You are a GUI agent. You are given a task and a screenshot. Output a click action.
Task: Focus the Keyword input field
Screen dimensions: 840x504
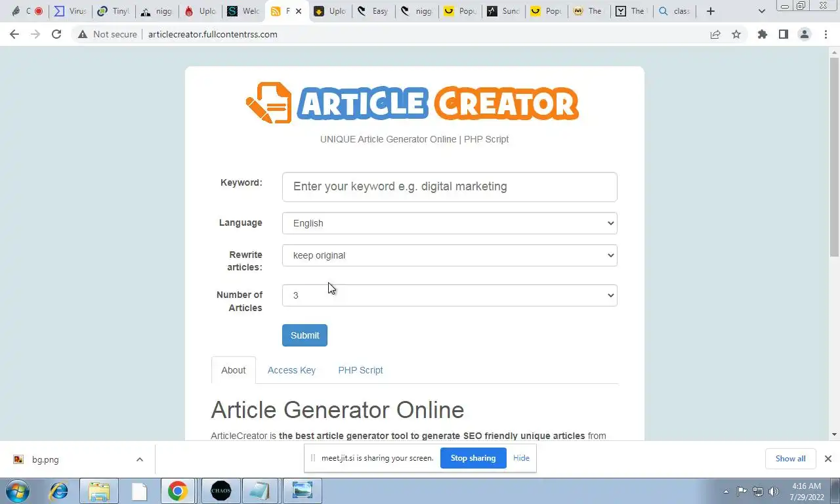coord(450,186)
